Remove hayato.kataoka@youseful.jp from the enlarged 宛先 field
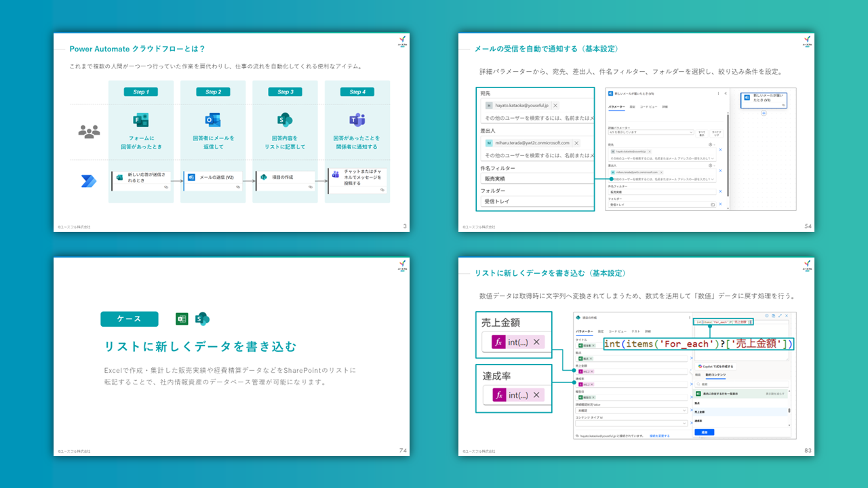 click(555, 106)
